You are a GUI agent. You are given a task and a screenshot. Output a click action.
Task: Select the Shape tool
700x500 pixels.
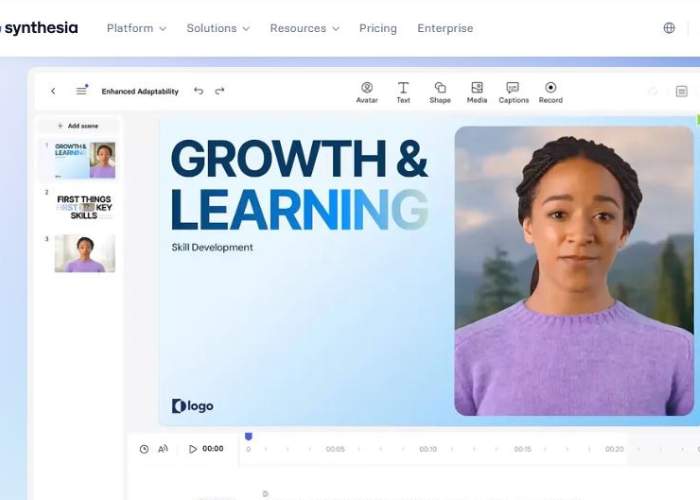[440, 92]
